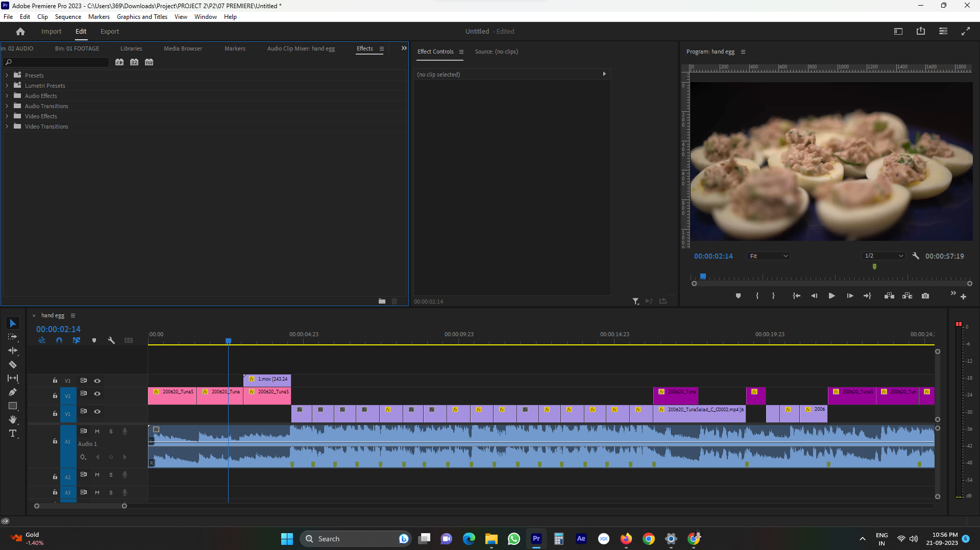The height and width of the screenshot is (550, 980).
Task: Expand the Lumetri Presets folder
Action: 7,86
